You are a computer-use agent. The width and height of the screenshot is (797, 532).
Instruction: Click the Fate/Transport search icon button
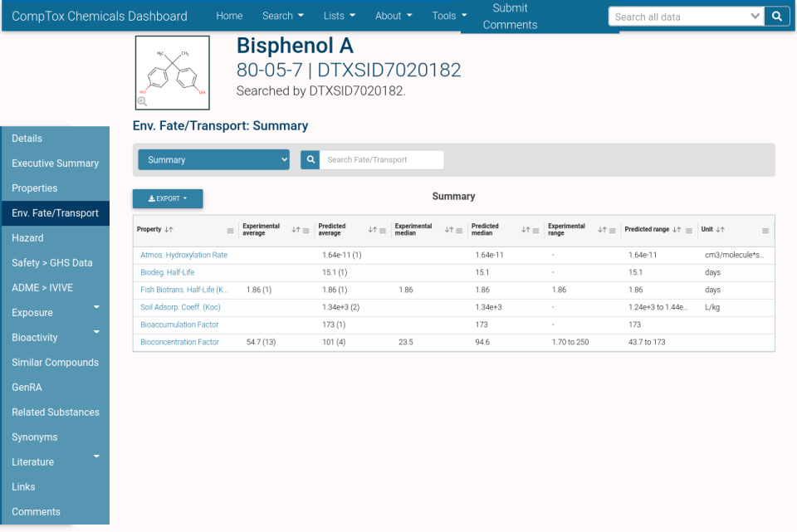tap(310, 159)
